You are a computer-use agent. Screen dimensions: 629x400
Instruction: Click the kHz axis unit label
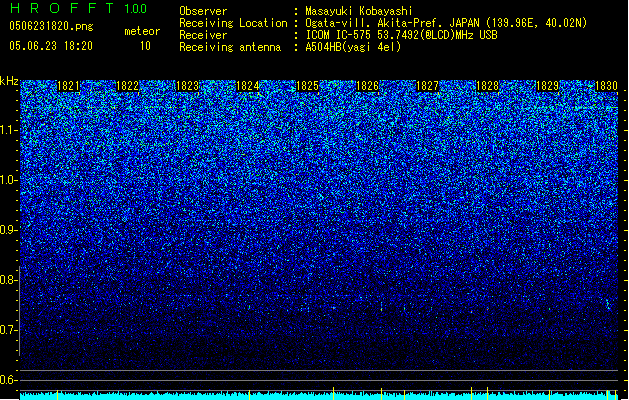[x=9, y=81]
